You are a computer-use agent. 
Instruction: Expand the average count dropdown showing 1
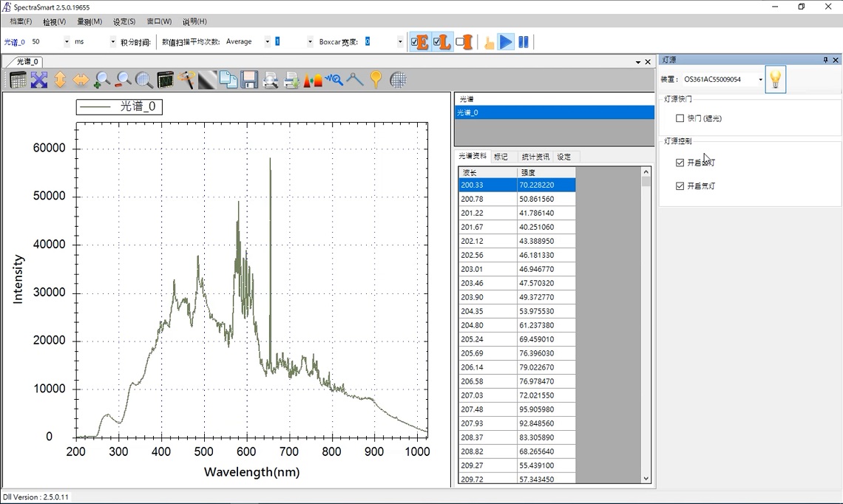coord(310,42)
